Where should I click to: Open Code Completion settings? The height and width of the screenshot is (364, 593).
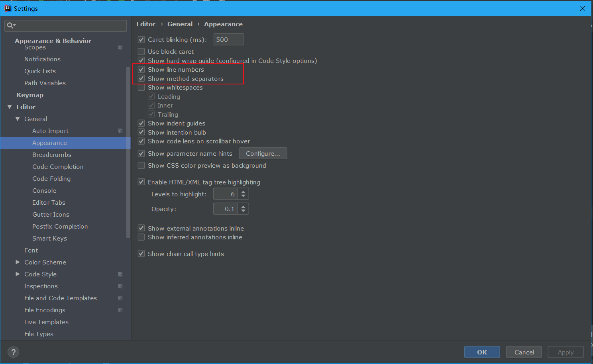point(58,166)
